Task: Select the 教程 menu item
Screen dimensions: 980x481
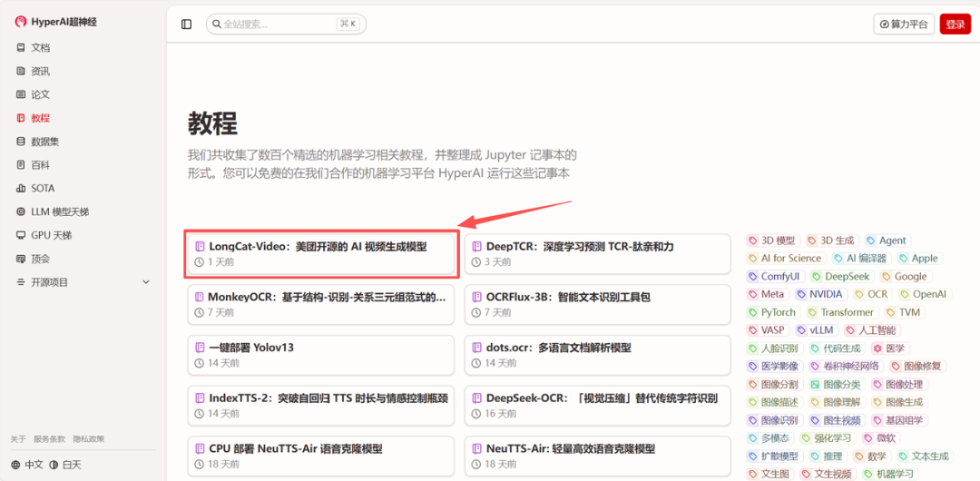Action: pyautogui.click(x=40, y=118)
